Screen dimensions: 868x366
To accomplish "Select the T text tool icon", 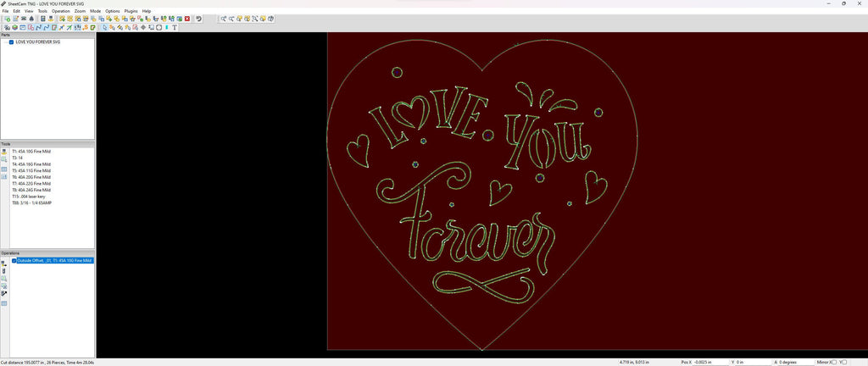I will (x=175, y=27).
